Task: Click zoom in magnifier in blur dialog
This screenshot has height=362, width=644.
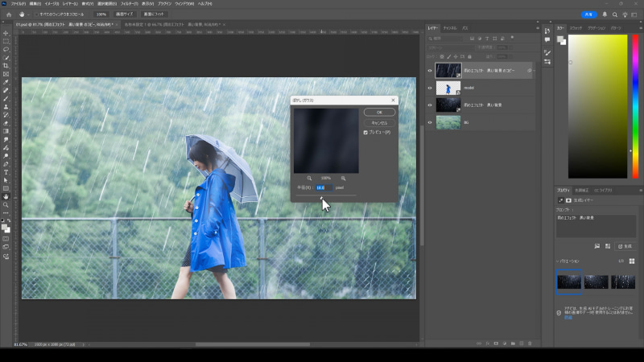Action: pyautogui.click(x=343, y=178)
